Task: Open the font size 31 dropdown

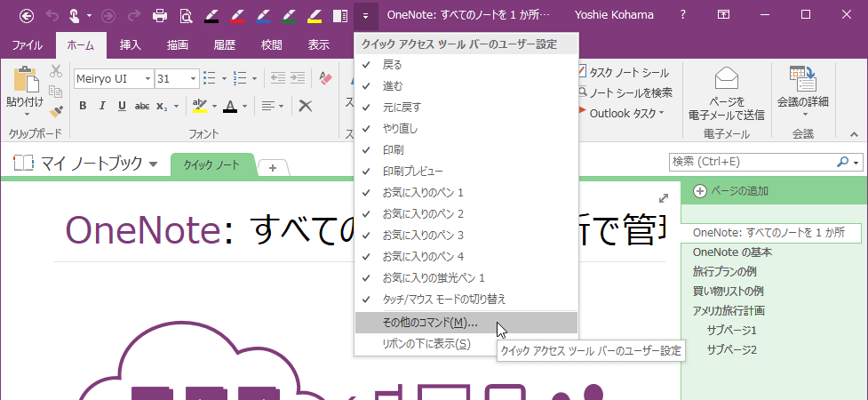Action: [193, 79]
